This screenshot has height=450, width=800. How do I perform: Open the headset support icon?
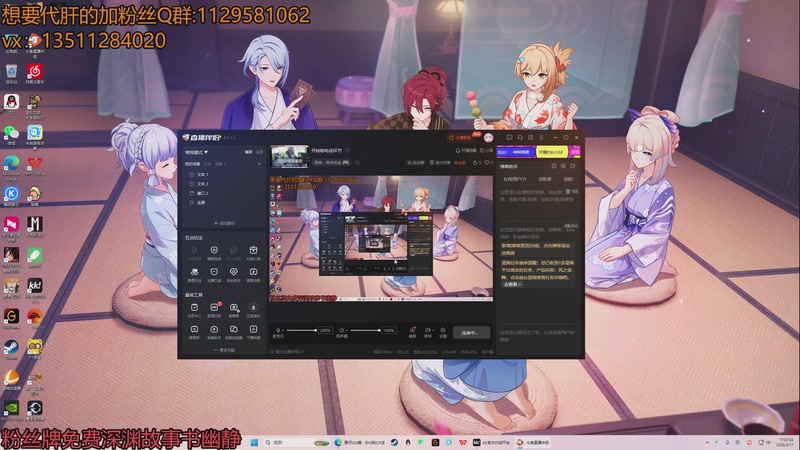[x=519, y=138]
